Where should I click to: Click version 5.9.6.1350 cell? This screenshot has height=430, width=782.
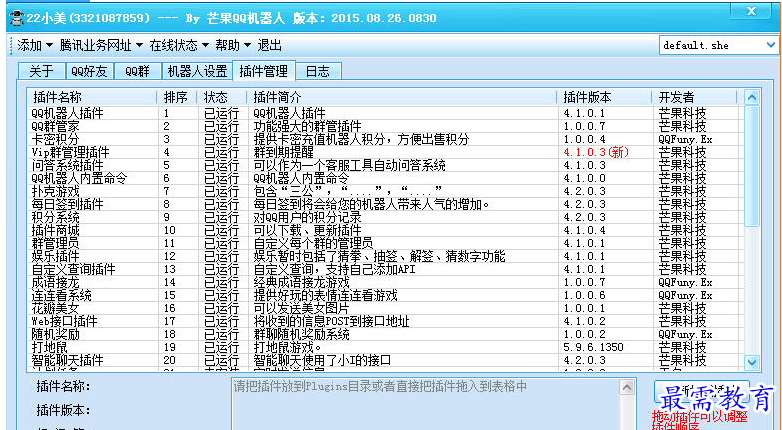[x=593, y=347]
